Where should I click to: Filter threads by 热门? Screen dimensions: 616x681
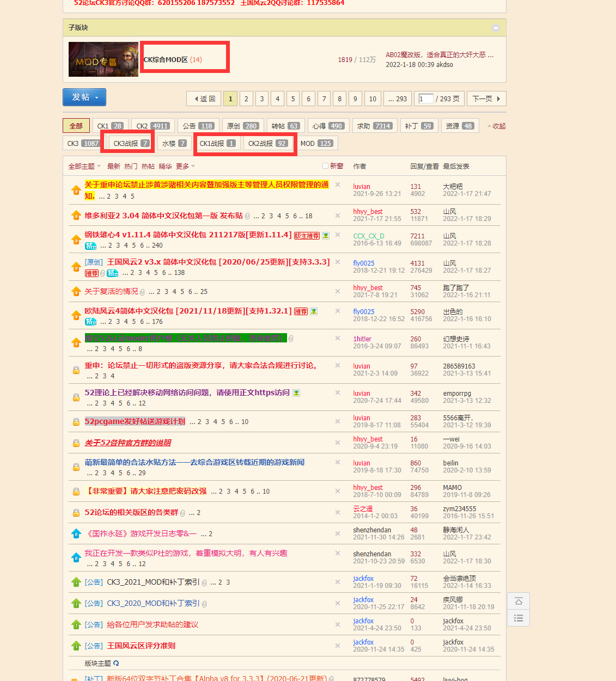point(131,167)
